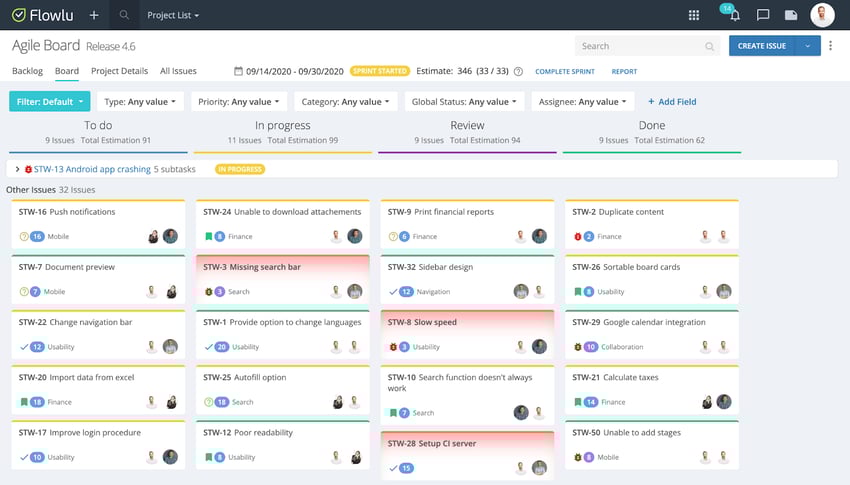Open card STW-50 Unable to add stages
The image size is (850, 485).
click(652, 445)
